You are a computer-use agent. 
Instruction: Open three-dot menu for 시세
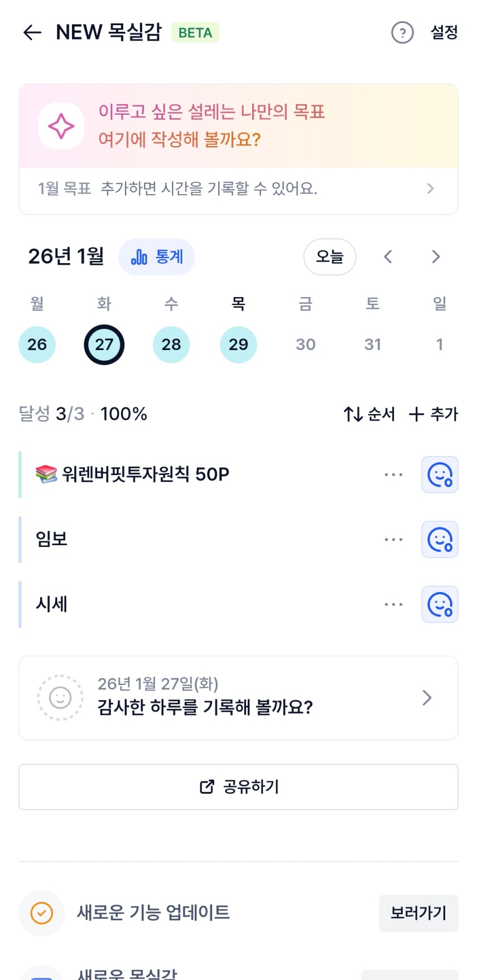coord(393,604)
